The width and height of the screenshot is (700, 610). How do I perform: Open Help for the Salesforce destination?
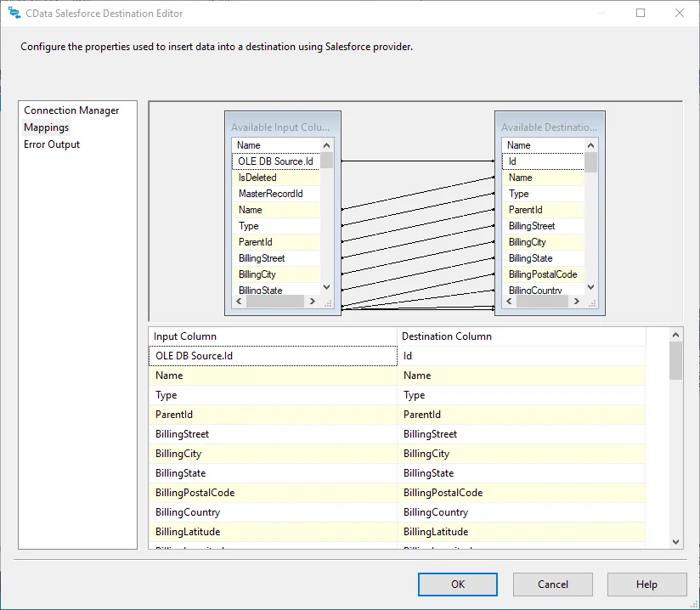tap(646, 585)
